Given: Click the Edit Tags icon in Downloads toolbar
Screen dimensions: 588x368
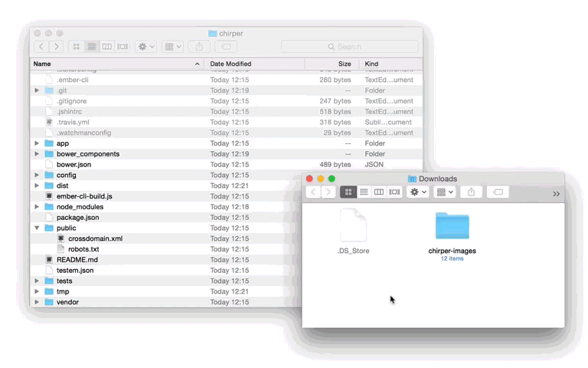Looking at the screenshot, I should (x=498, y=192).
